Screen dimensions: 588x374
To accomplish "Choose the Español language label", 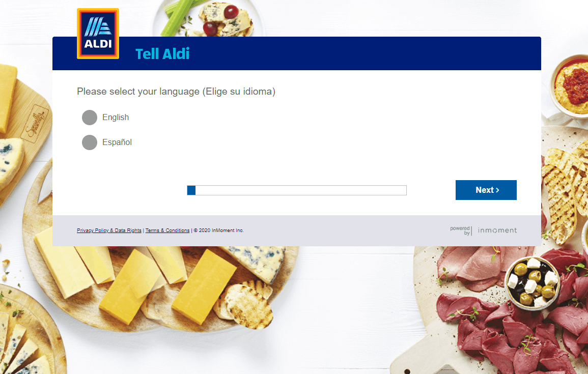I will [117, 142].
